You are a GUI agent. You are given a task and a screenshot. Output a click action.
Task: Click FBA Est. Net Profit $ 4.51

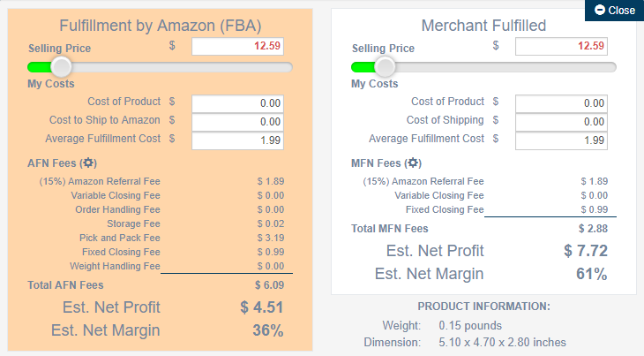pyautogui.click(x=262, y=307)
